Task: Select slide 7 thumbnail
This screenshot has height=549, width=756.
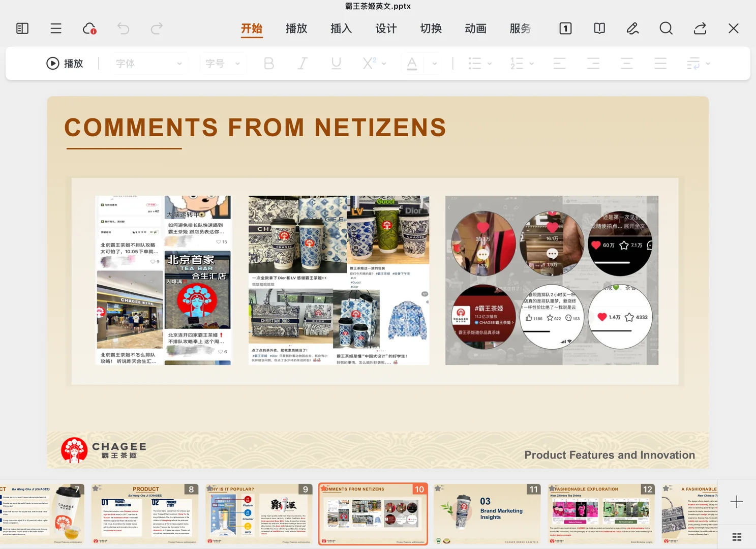Action: (x=42, y=514)
